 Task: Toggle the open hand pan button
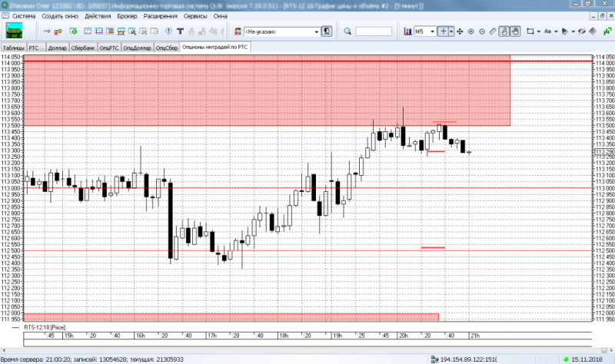(x=515, y=31)
